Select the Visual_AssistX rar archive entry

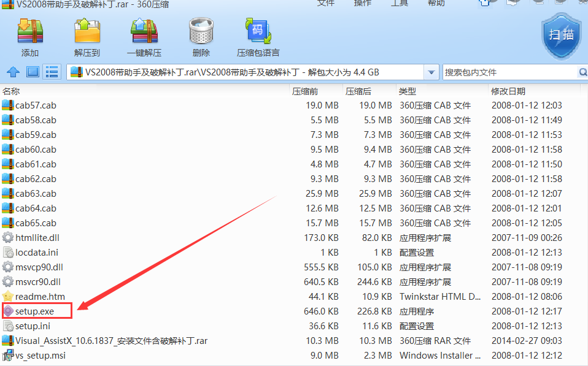(111, 341)
